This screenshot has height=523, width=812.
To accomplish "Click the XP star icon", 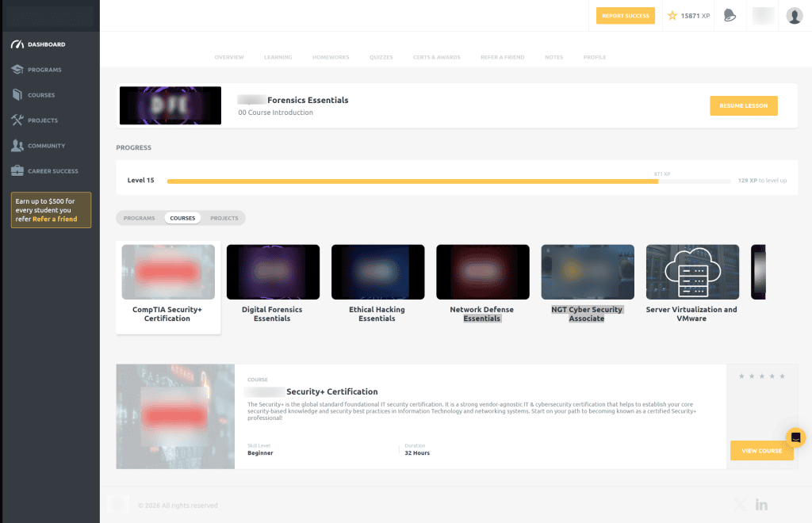I will point(672,16).
